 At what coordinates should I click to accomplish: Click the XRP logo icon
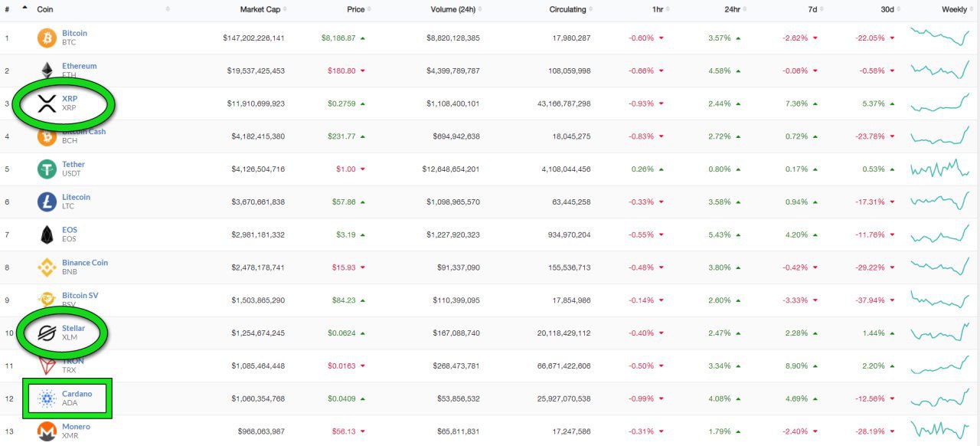pos(47,103)
